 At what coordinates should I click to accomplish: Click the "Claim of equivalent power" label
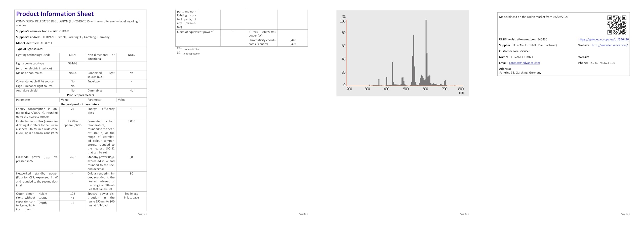tap(195, 32)
